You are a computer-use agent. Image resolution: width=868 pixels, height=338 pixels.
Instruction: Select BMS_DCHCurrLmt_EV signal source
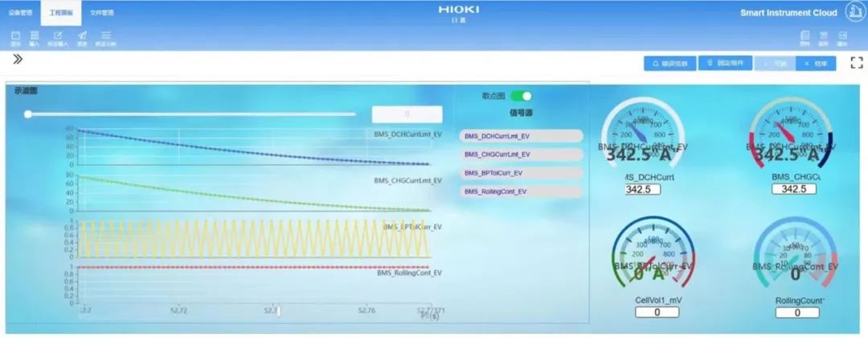tap(520, 137)
